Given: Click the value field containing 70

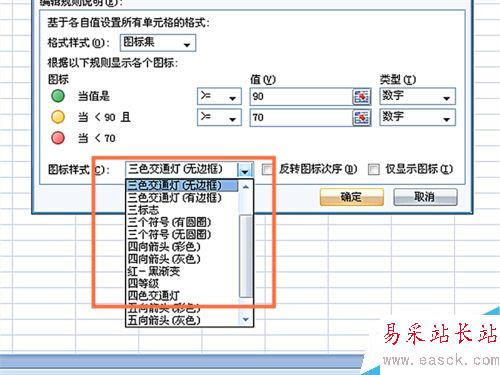Looking at the screenshot, I should pyautogui.click(x=301, y=118).
